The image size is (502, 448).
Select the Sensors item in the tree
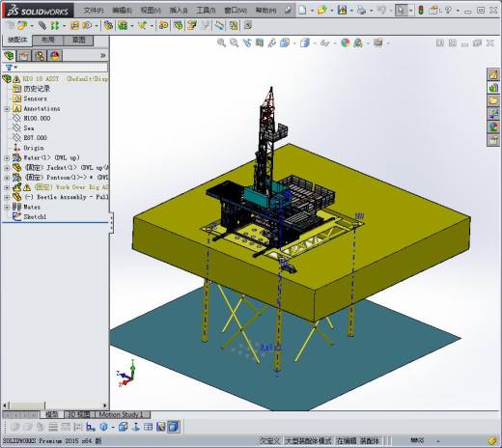coord(35,98)
